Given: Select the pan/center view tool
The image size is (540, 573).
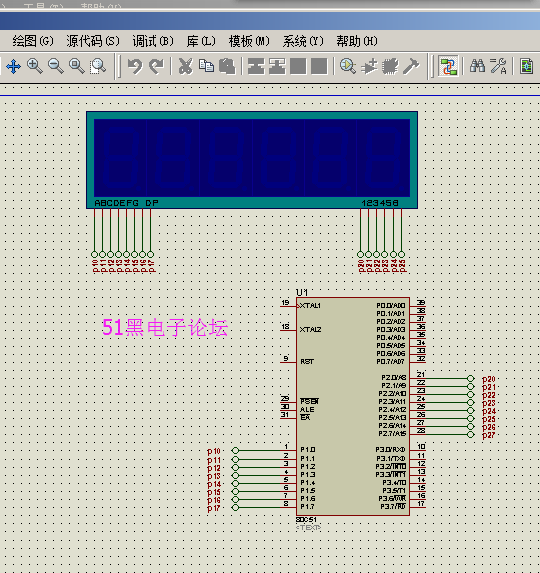Looking at the screenshot, I should (14, 67).
